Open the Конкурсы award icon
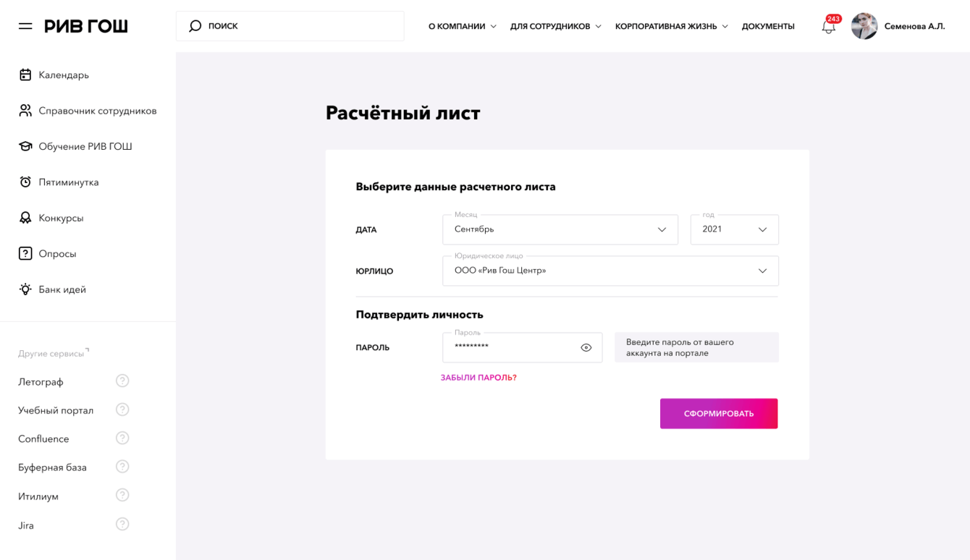The height and width of the screenshot is (560, 970). (25, 218)
